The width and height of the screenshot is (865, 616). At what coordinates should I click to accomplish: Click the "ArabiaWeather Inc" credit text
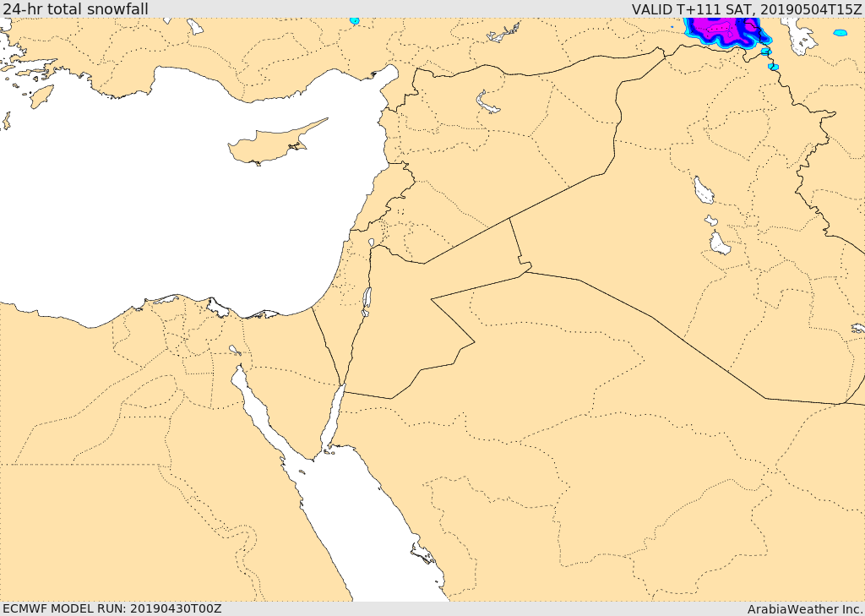pyautogui.click(x=805, y=609)
